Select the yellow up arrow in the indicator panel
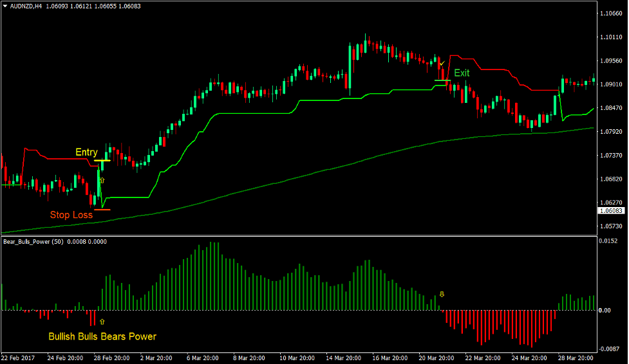The height and width of the screenshot is (364, 629). 102,321
